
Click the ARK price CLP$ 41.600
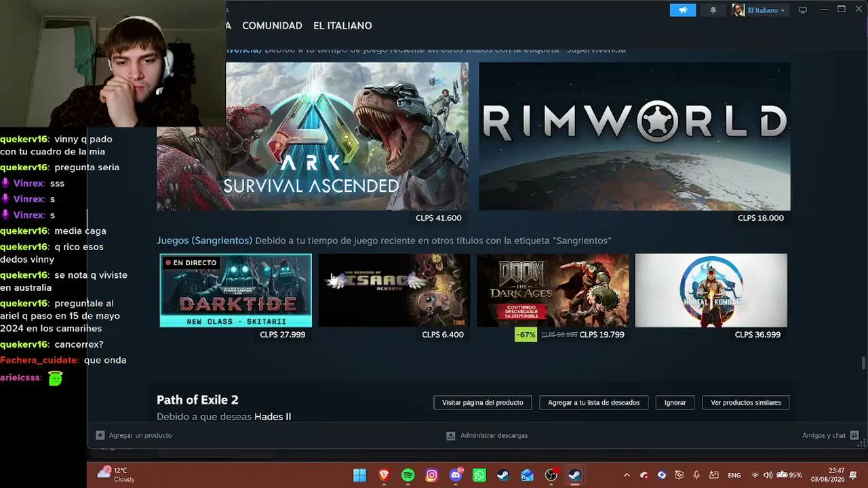click(x=439, y=218)
